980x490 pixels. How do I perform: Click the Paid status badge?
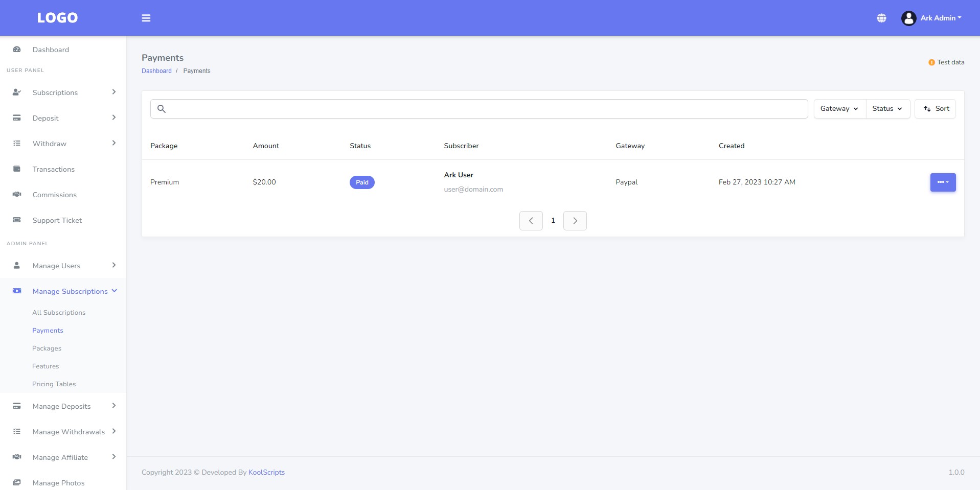[x=362, y=182]
